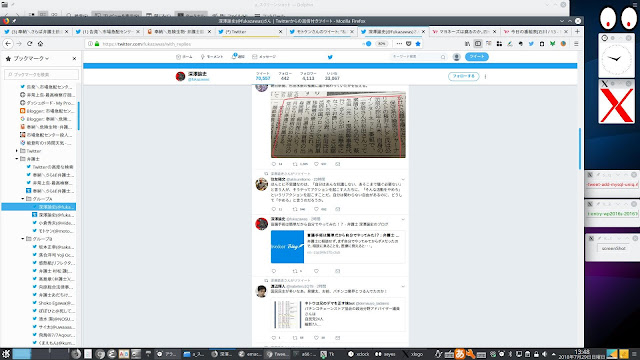Click the tweets count 70,557

[x=263, y=78]
